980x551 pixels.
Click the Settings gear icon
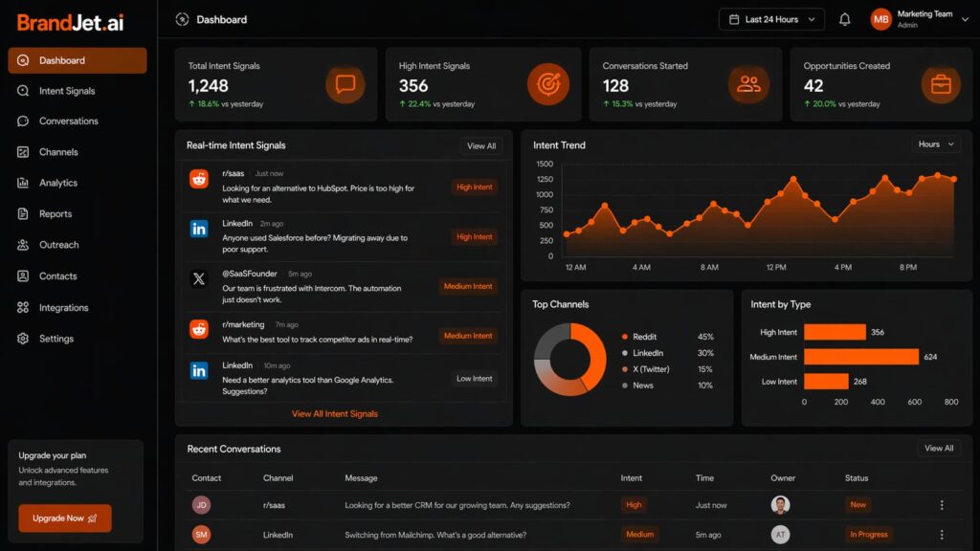point(23,339)
